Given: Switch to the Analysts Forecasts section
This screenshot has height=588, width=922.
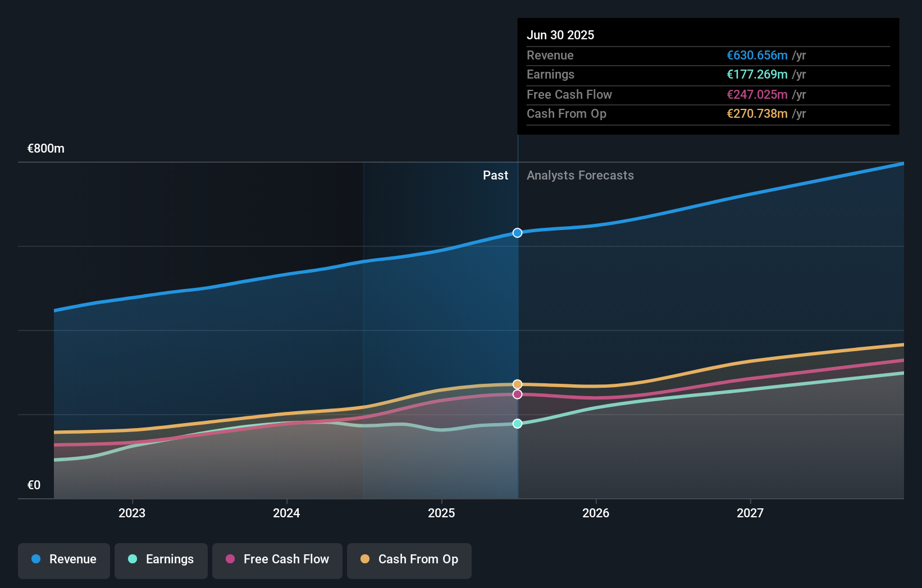Looking at the screenshot, I should (580, 175).
